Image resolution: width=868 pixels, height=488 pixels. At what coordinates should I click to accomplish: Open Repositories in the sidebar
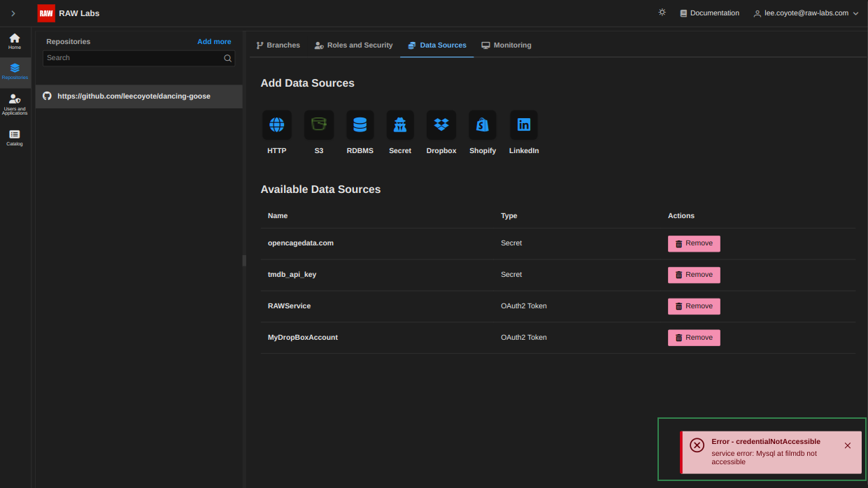tap(15, 71)
